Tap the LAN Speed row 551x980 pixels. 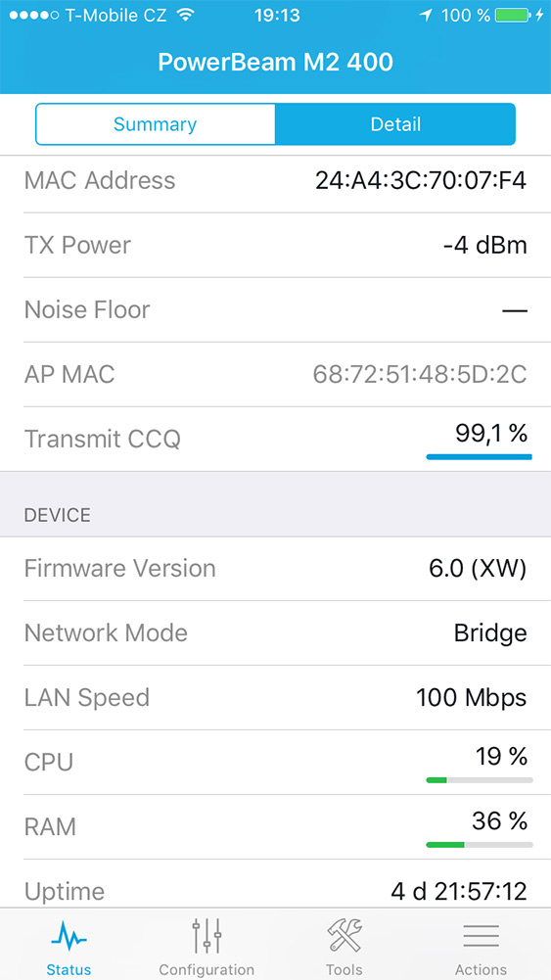(276, 697)
